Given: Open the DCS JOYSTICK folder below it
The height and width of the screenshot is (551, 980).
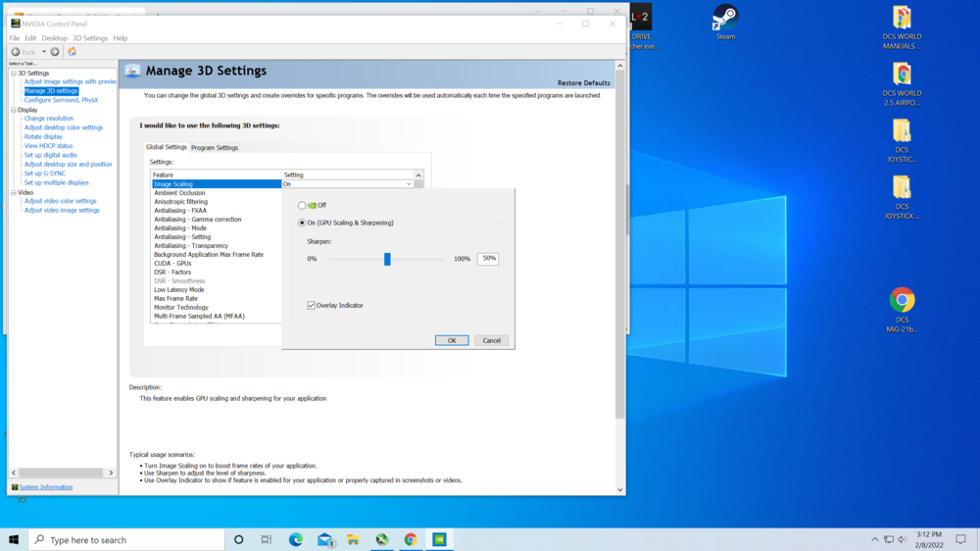Looking at the screenshot, I should pos(902,198).
